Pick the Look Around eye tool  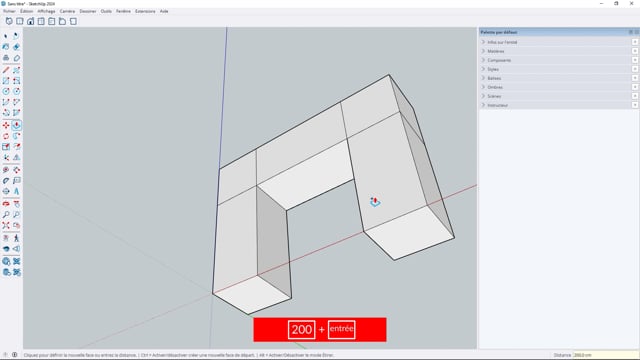point(6,248)
